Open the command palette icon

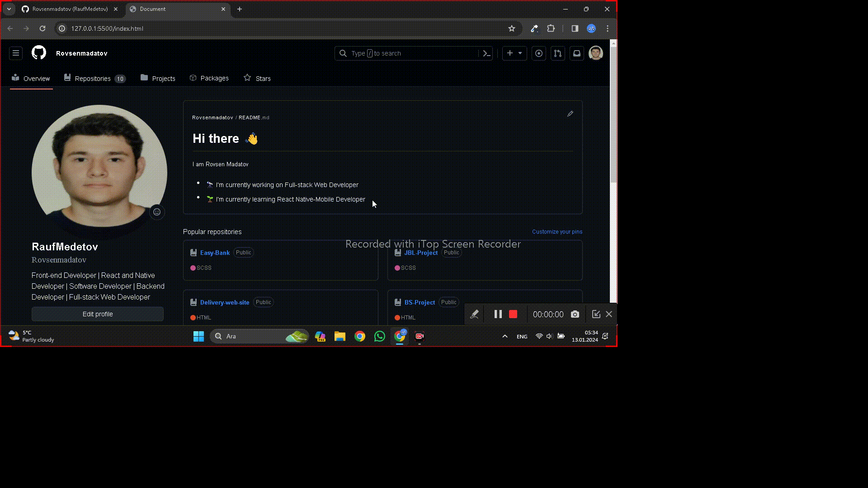pos(486,53)
